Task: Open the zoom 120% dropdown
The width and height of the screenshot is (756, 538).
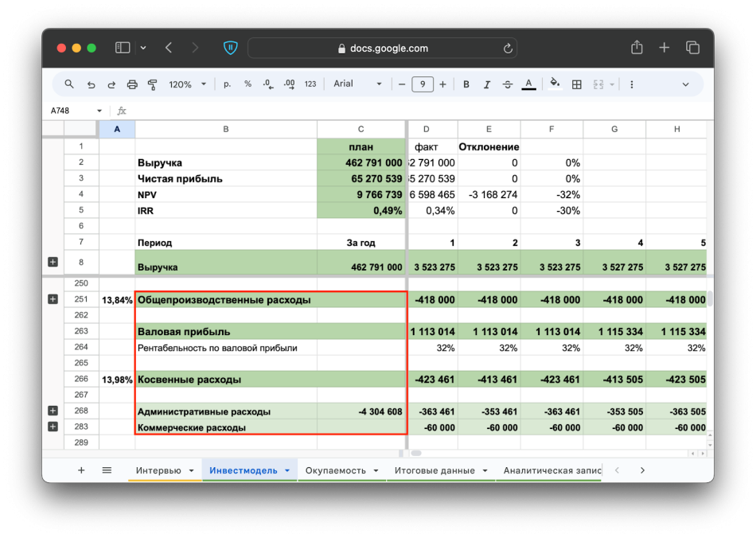Action: pyautogui.click(x=187, y=84)
